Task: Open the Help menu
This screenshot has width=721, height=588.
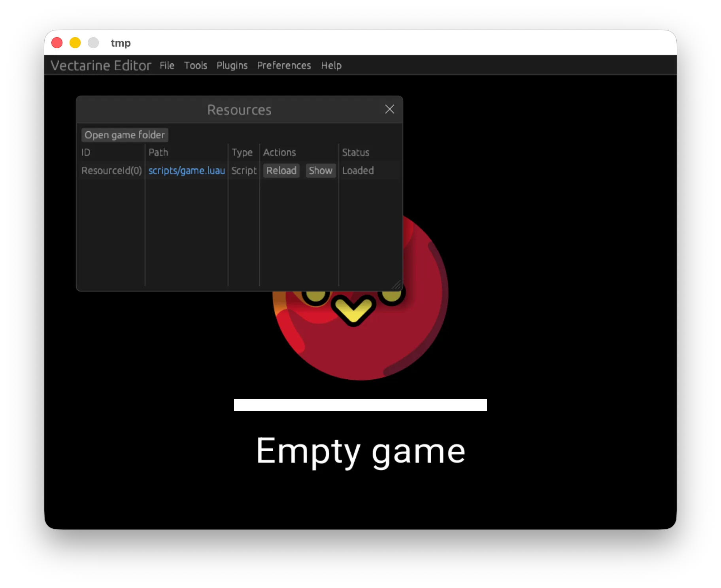Action: 331,65
